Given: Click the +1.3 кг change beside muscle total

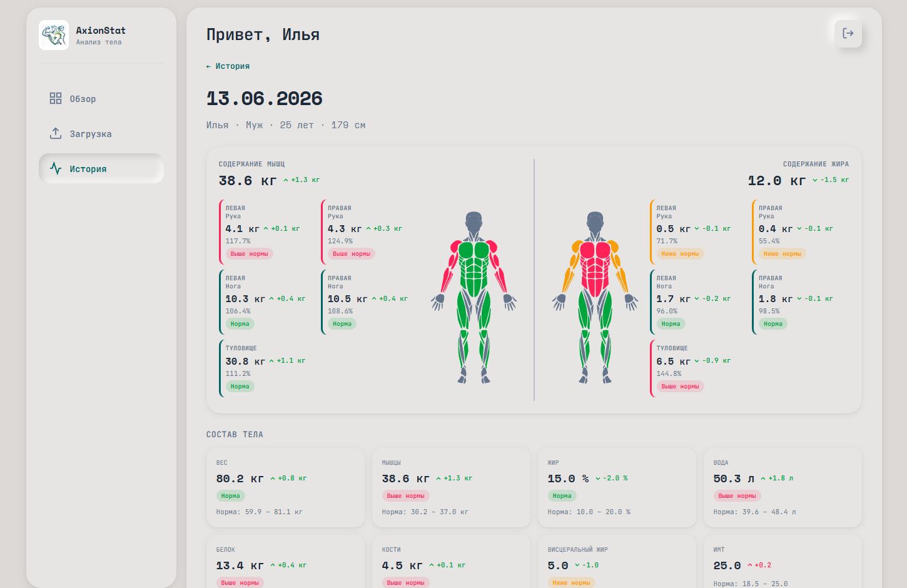Looking at the screenshot, I should (x=301, y=180).
